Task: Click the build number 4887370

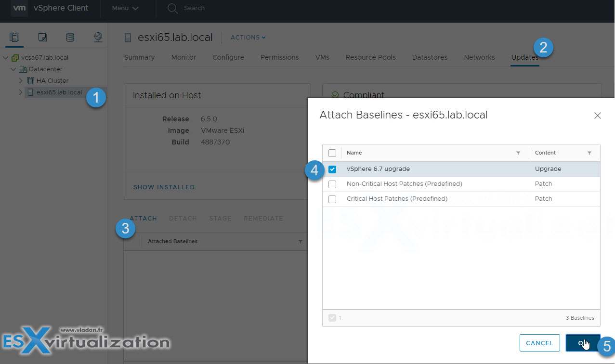Action: click(215, 143)
